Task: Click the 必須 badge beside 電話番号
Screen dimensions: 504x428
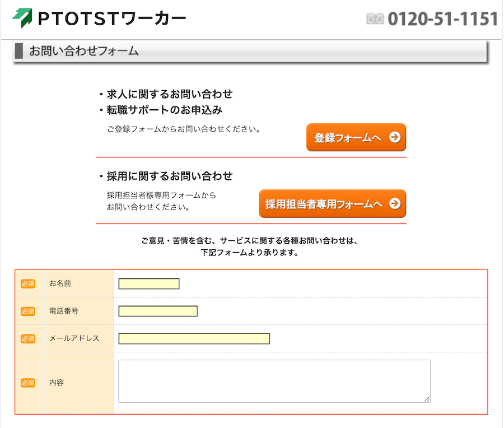Action: tap(28, 311)
